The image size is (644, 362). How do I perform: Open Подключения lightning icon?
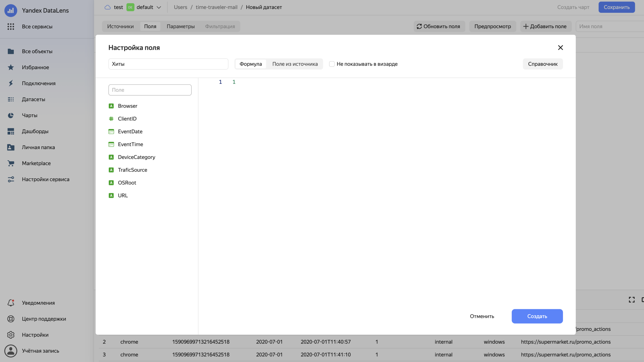point(11,83)
